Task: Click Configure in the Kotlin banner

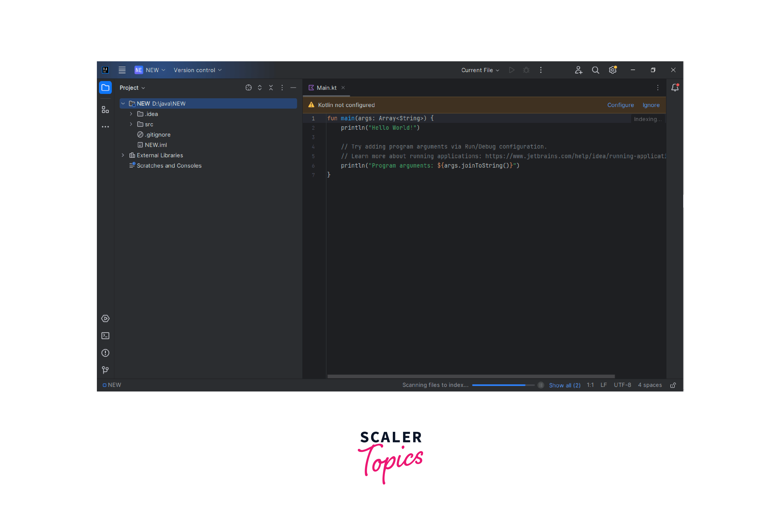Action: coord(620,105)
